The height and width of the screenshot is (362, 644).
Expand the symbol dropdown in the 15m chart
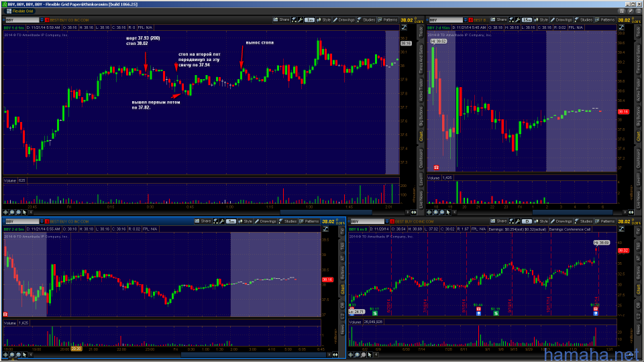(466, 19)
